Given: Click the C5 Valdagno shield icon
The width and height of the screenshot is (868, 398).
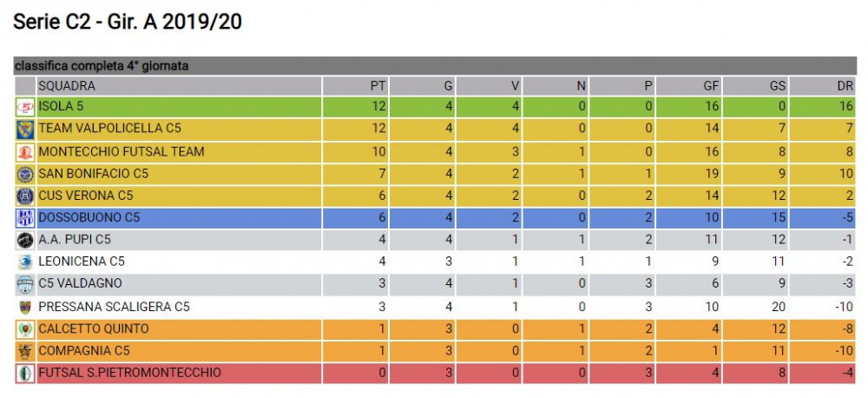Looking at the screenshot, I should click(25, 284).
